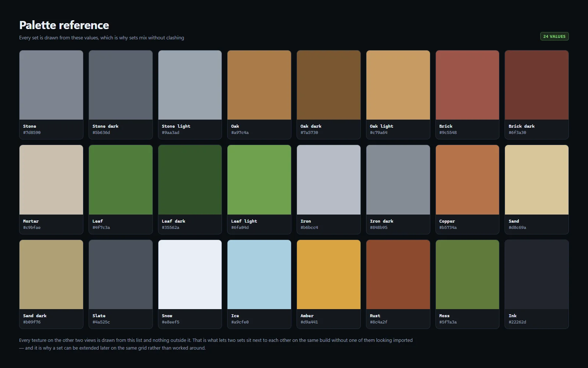The width and height of the screenshot is (588, 368).
Task: Click hex value #d8c69a
Action: (x=517, y=227)
